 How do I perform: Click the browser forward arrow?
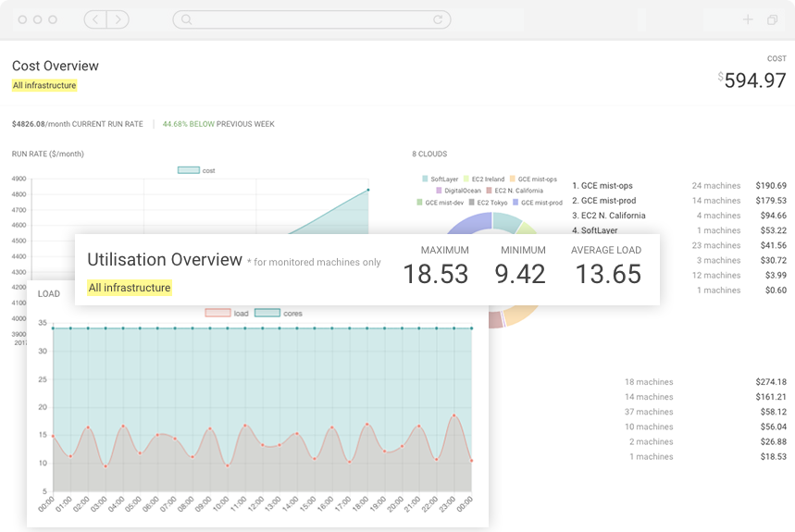click(x=119, y=19)
